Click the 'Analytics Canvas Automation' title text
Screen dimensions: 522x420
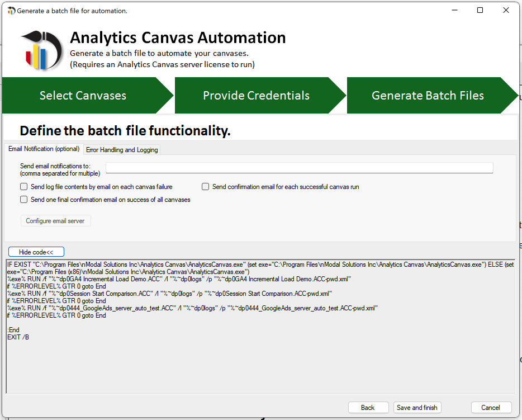point(178,37)
